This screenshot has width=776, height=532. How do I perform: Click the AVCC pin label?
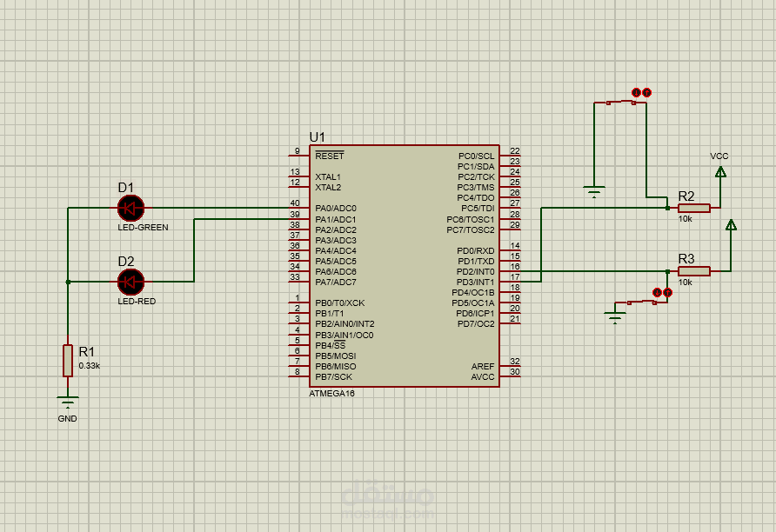483,376
